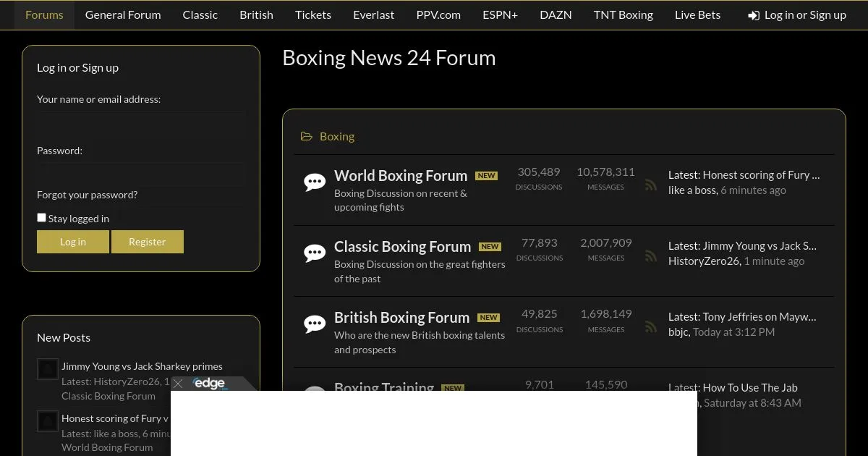868x456 pixels.
Task: Open Everlast navigation link
Action: pos(374,14)
